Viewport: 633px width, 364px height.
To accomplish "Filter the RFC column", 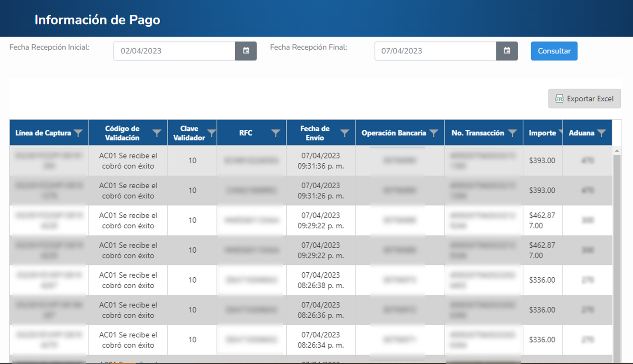I will pos(276,133).
